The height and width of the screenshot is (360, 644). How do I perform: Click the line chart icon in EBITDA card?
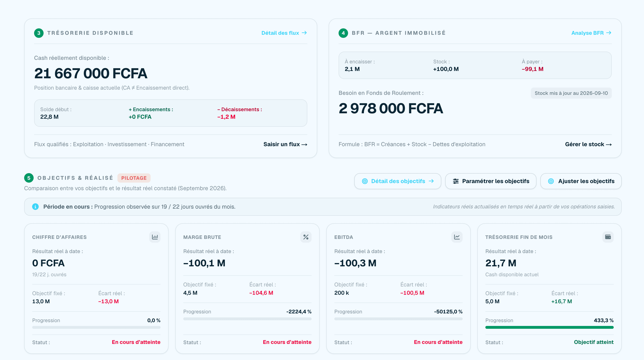pos(457,237)
